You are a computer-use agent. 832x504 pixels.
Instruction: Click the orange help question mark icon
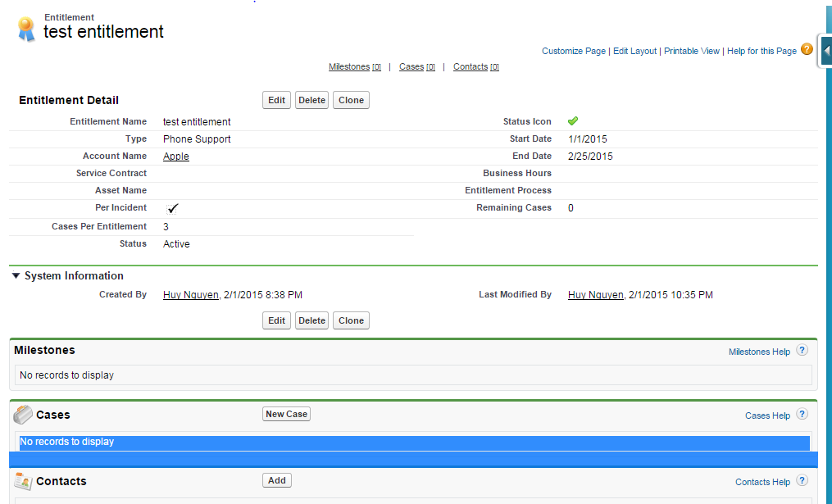[807, 49]
